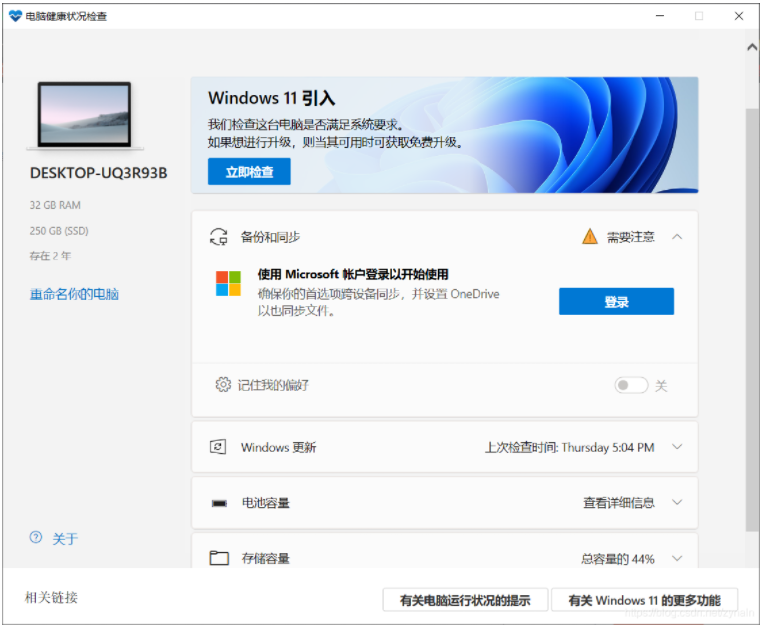The image size is (763, 628).
Task: Click the blue 登录 button
Action: coord(616,301)
